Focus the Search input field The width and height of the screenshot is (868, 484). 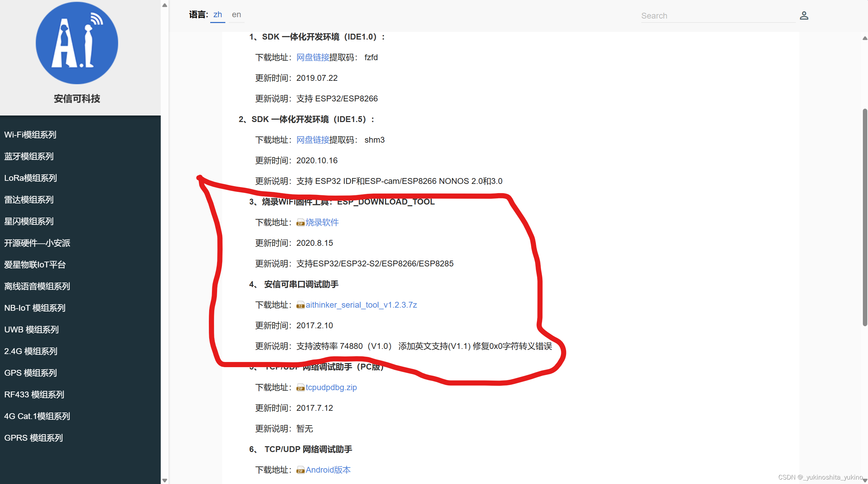[718, 16]
